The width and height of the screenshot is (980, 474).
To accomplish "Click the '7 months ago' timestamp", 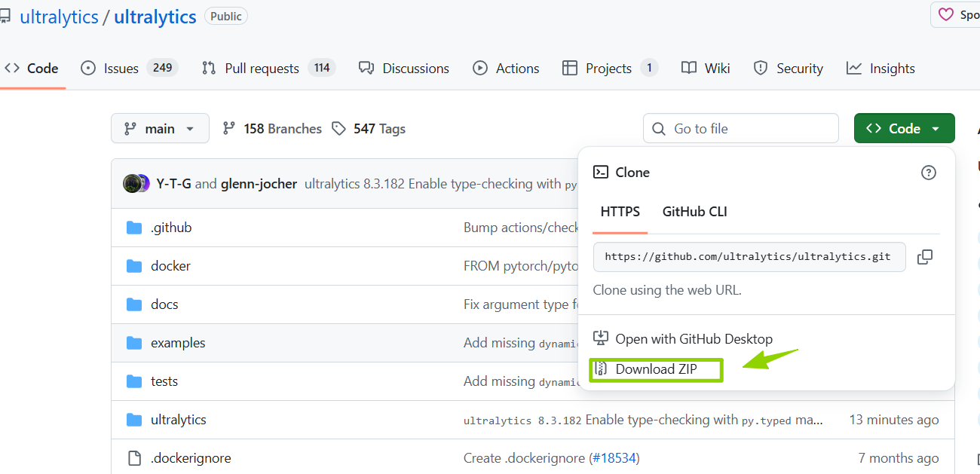I will [x=899, y=458].
